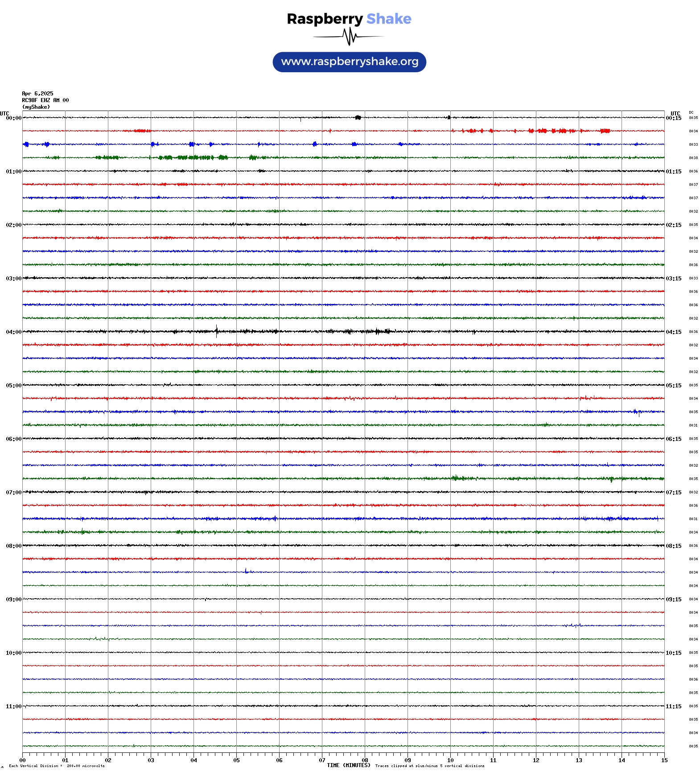Click the 10:15 row end label
This screenshot has height=772, width=700.
pyautogui.click(x=674, y=653)
